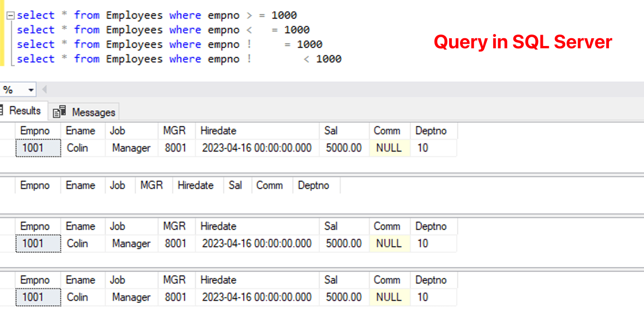Click the yellow change-tracking bar in the editor margin

coord(3,36)
